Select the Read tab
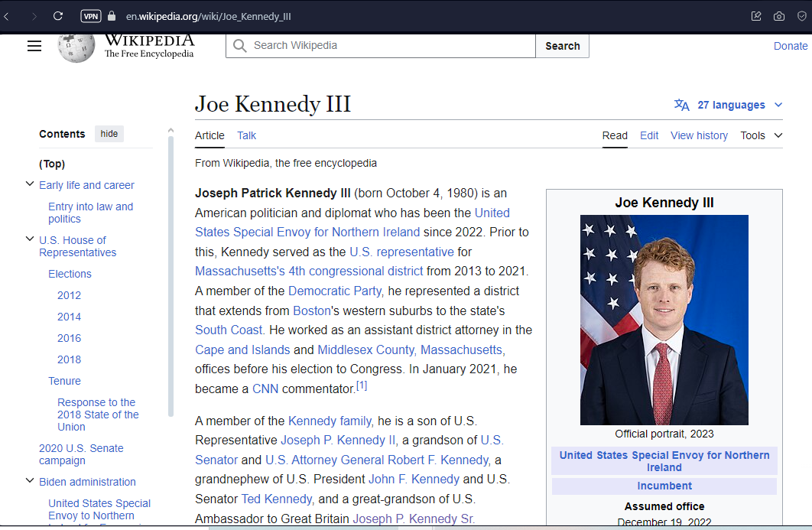This screenshot has width=812, height=530. (x=615, y=135)
